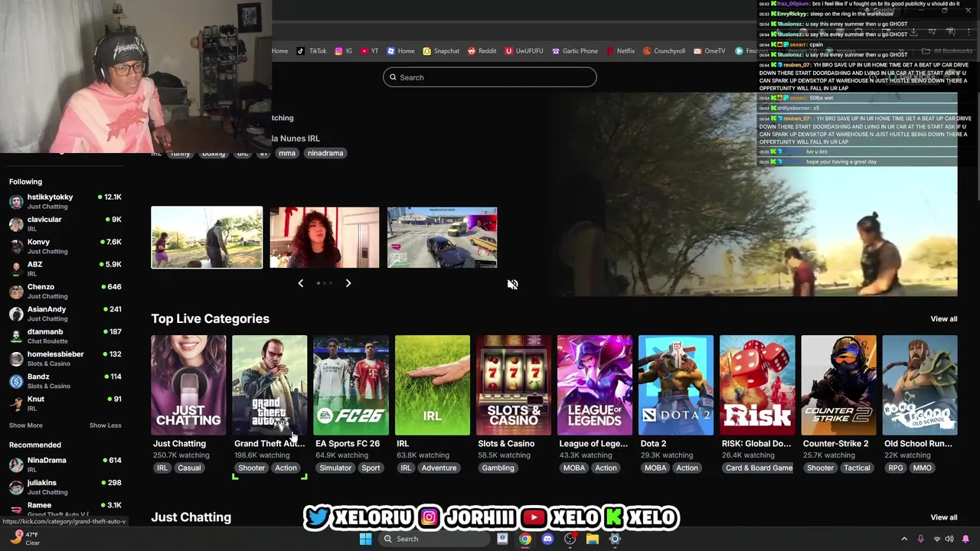The image size is (980, 551).
Task: Open the Dota 2 category card
Action: tap(676, 385)
